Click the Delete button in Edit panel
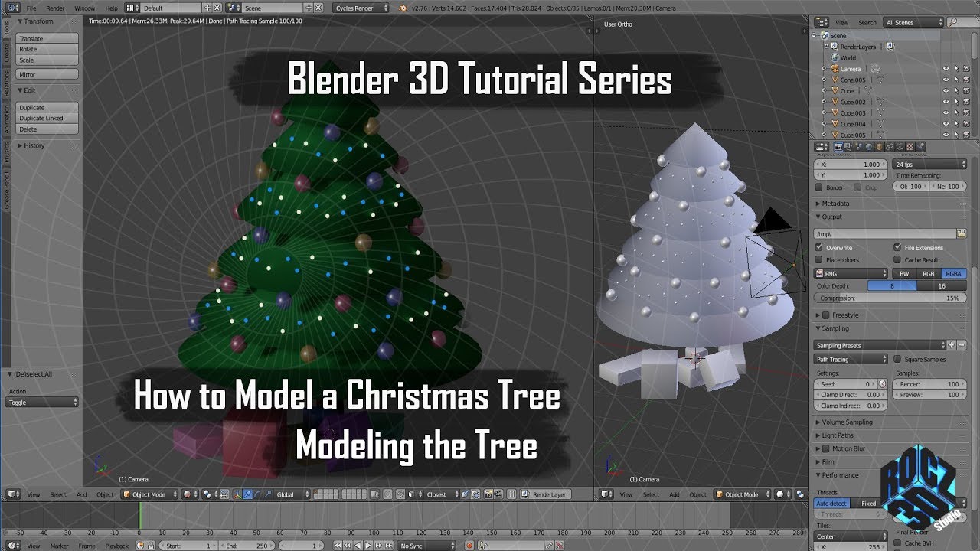 [x=47, y=129]
